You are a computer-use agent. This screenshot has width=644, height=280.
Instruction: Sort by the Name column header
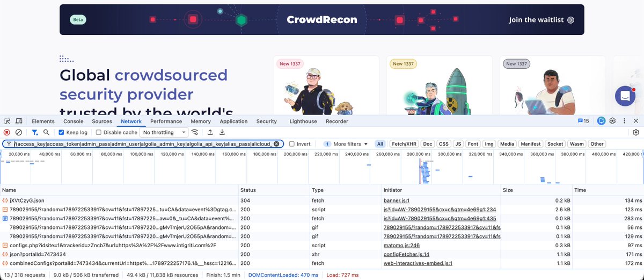point(119,190)
